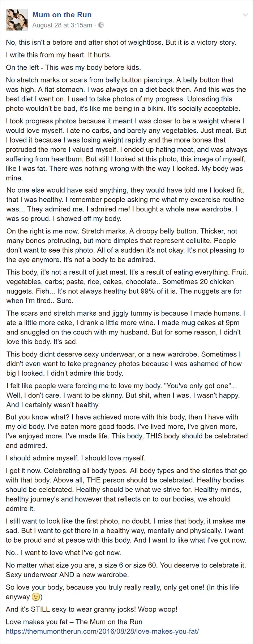Click the line 'No.. I want to love what I've got now.'

[x=63, y=553]
